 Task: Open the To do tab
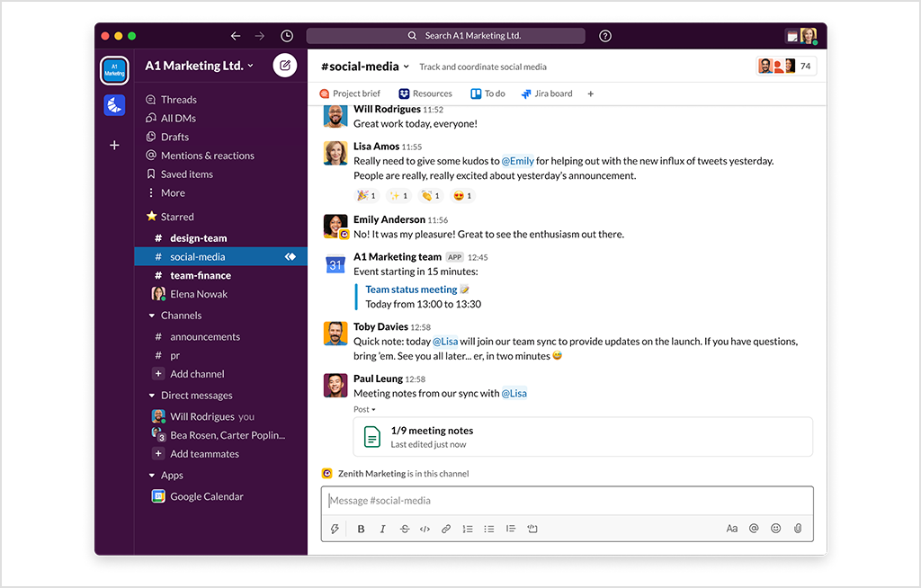click(x=487, y=93)
